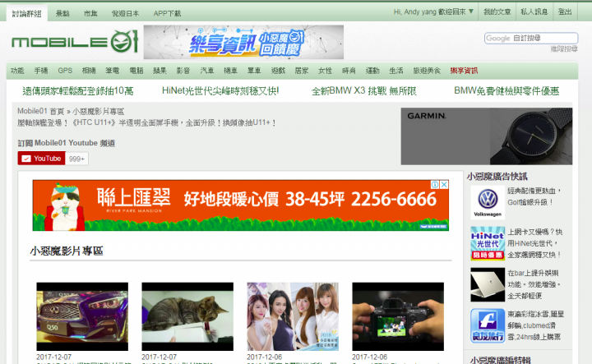Click the 小惡魔影片專區 breadcrumb

point(98,111)
